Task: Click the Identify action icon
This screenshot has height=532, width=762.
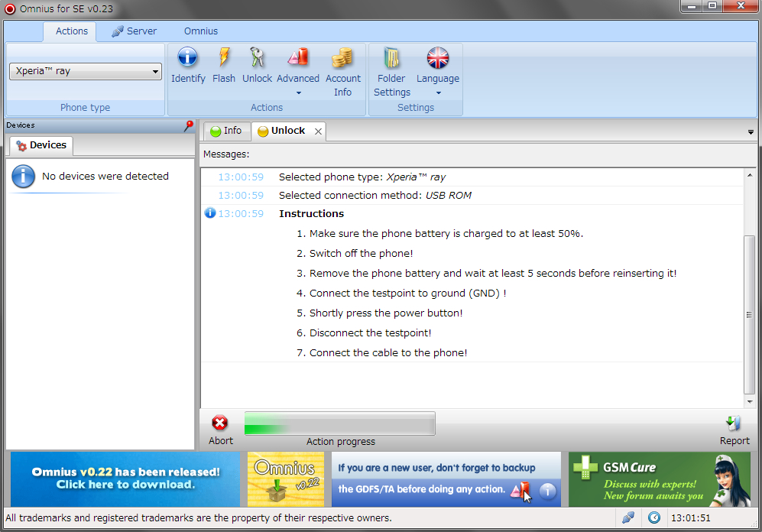Action: [187, 57]
